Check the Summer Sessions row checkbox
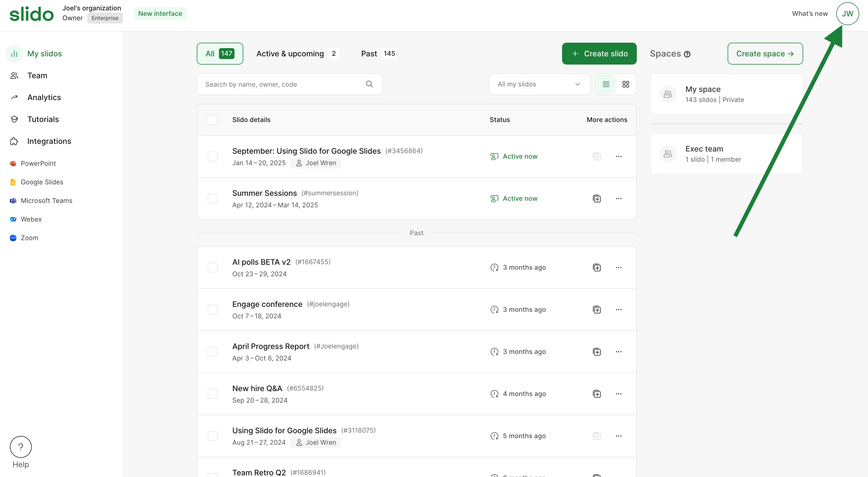The height and width of the screenshot is (477, 868). pyautogui.click(x=213, y=199)
